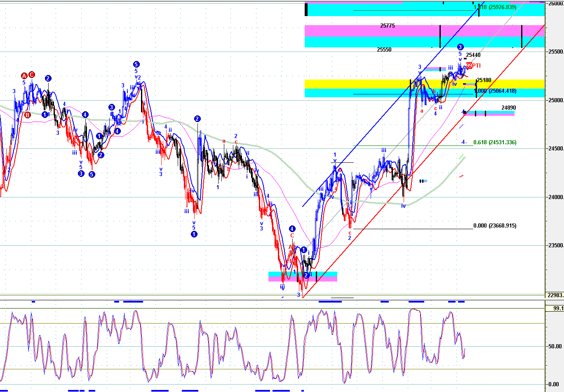Click the 1.618 (25926.839) Fibonacci label
This screenshot has width=564, height=392.
tap(495, 7)
